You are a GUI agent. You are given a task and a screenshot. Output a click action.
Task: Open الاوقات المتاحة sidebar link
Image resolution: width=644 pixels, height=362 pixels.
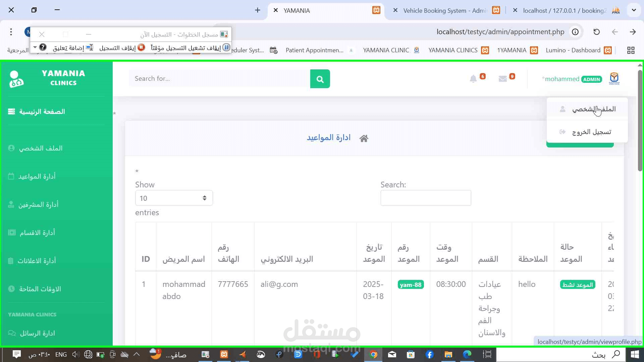(x=40, y=289)
